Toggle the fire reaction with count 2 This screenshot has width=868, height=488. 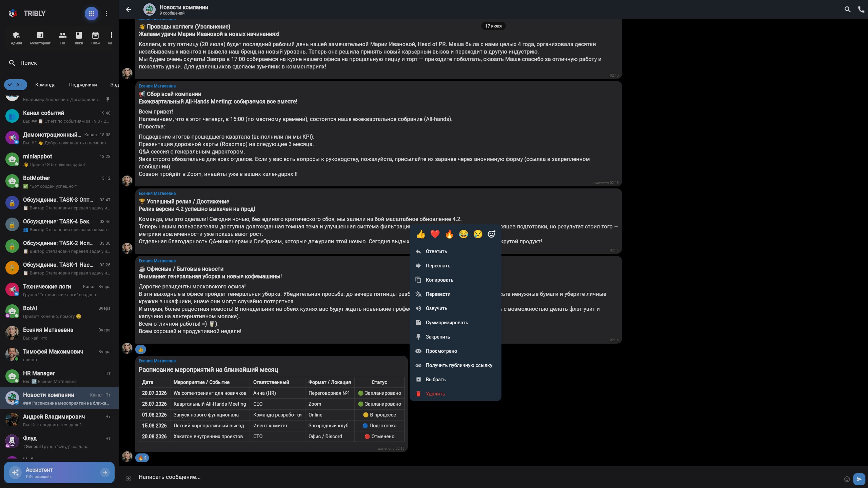(142, 458)
